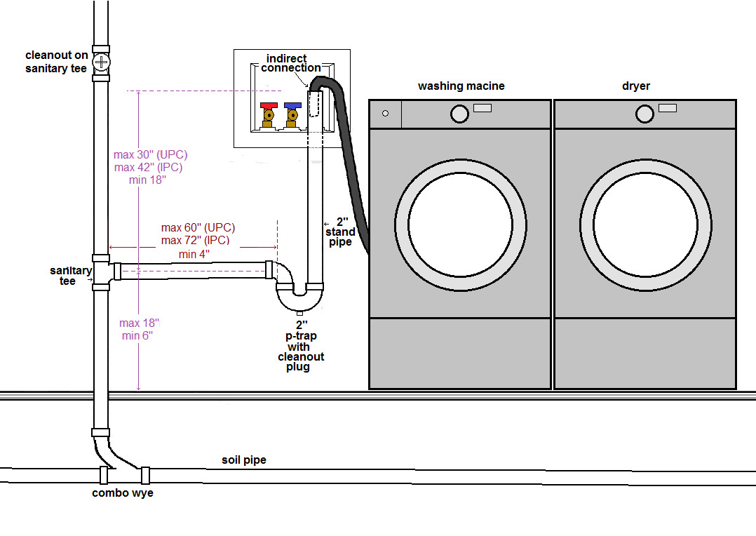Screen dimensions: 756x536
Task: Click the "soil pipe" label
Action: click(x=244, y=460)
